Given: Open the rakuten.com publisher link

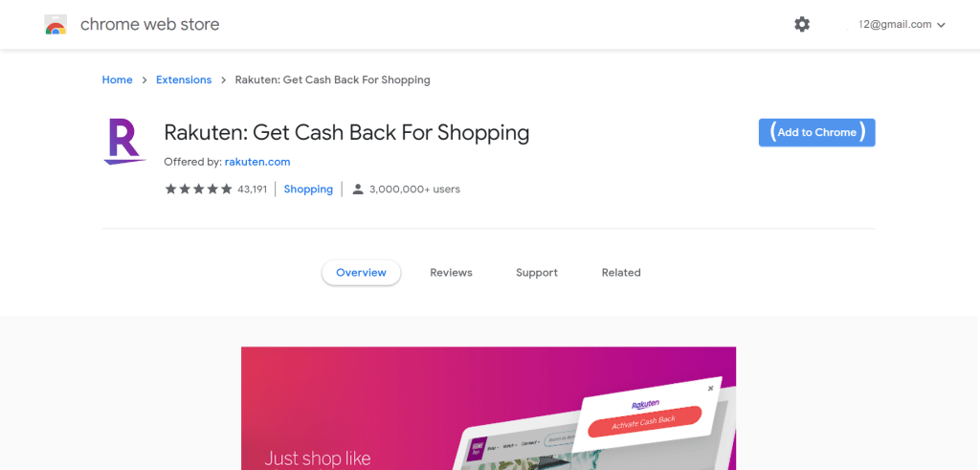Looking at the screenshot, I should pos(257,162).
